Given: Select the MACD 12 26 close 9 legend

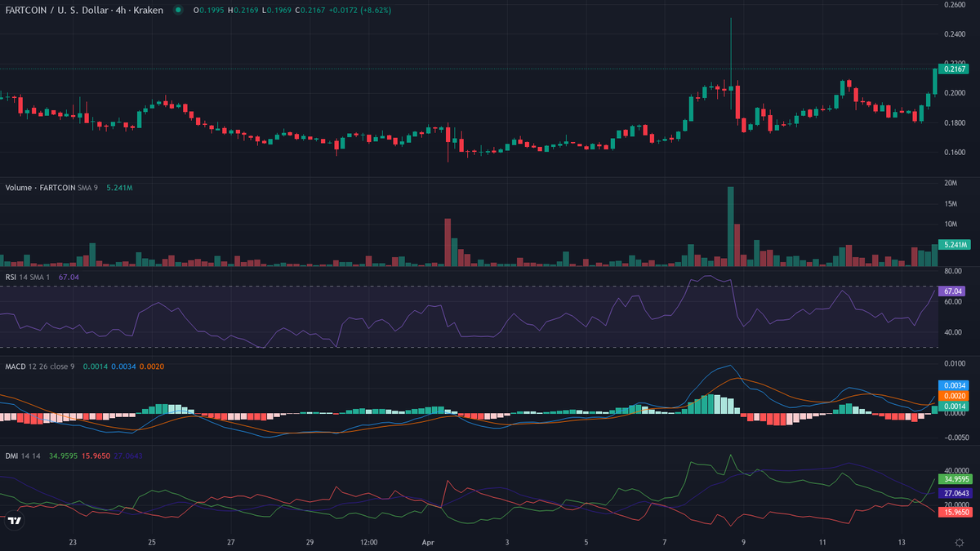Looking at the screenshot, I should pos(40,367).
